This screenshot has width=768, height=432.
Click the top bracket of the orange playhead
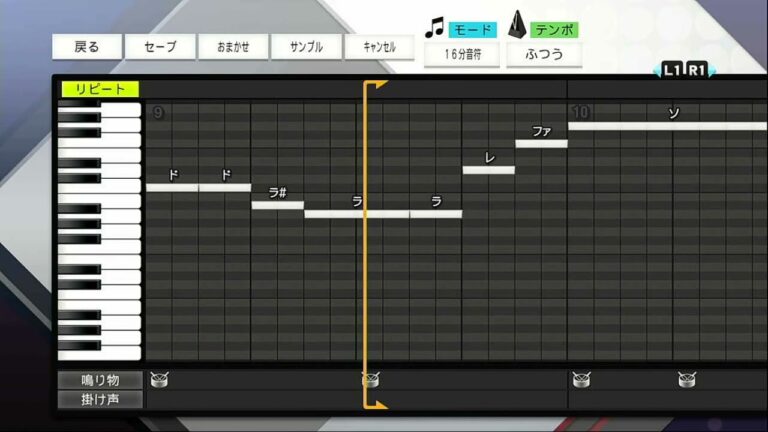click(x=373, y=86)
